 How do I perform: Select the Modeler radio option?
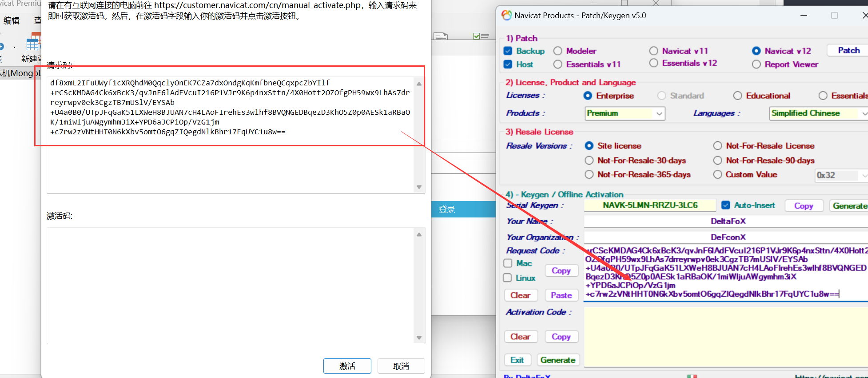(558, 51)
